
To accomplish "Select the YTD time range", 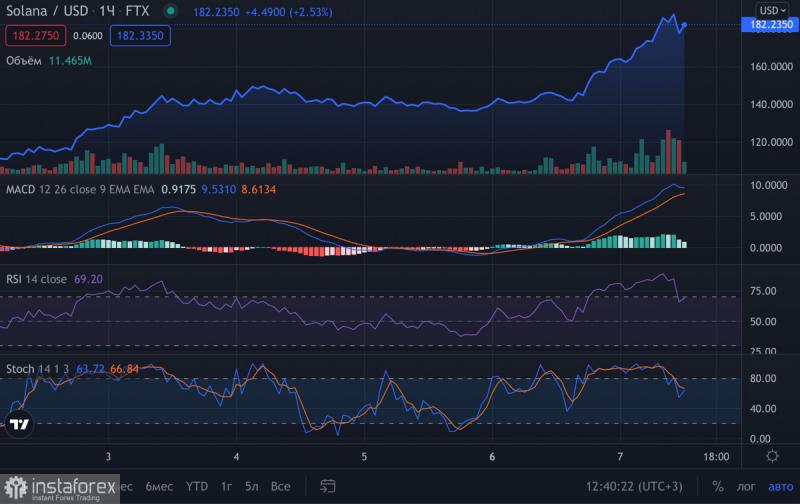I will (x=196, y=486).
